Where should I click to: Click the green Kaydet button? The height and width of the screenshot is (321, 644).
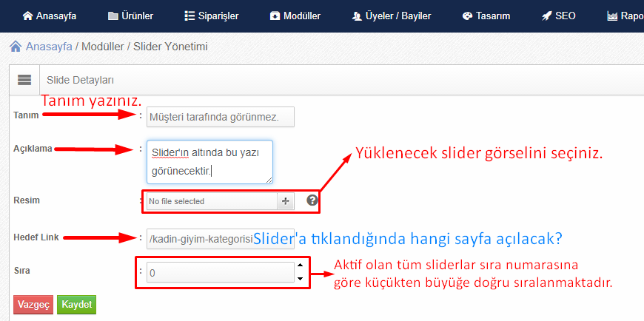(x=76, y=305)
